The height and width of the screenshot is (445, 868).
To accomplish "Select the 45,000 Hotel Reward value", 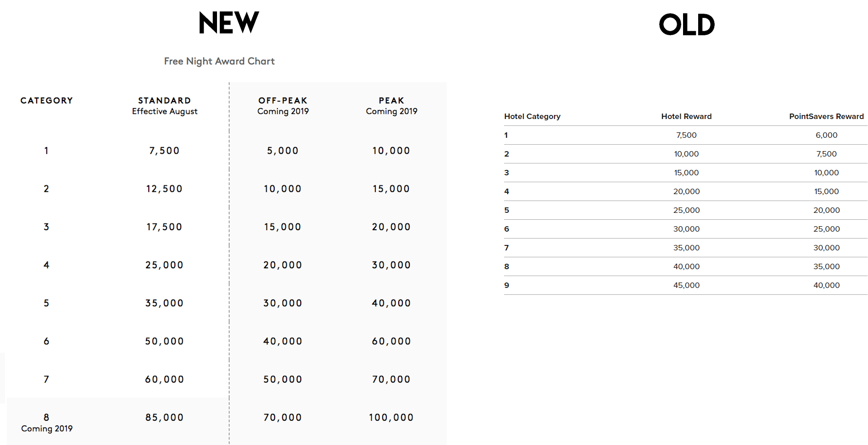I will (x=686, y=285).
